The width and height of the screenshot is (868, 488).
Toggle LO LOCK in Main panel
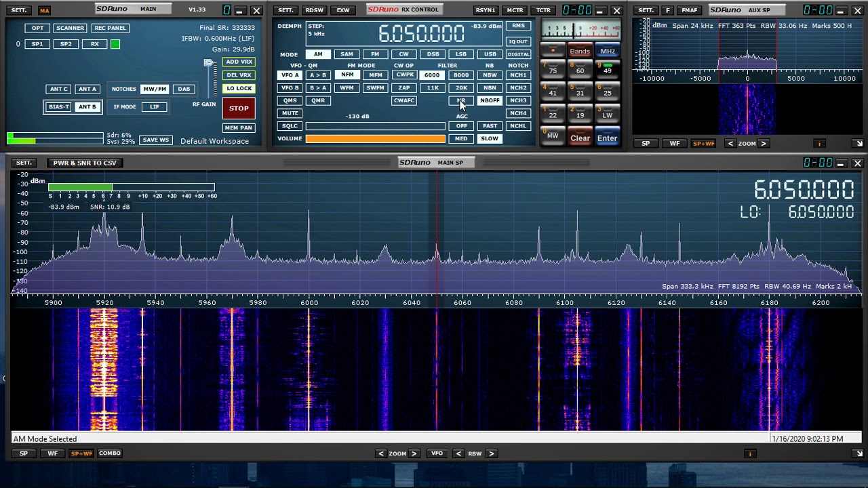click(x=239, y=88)
